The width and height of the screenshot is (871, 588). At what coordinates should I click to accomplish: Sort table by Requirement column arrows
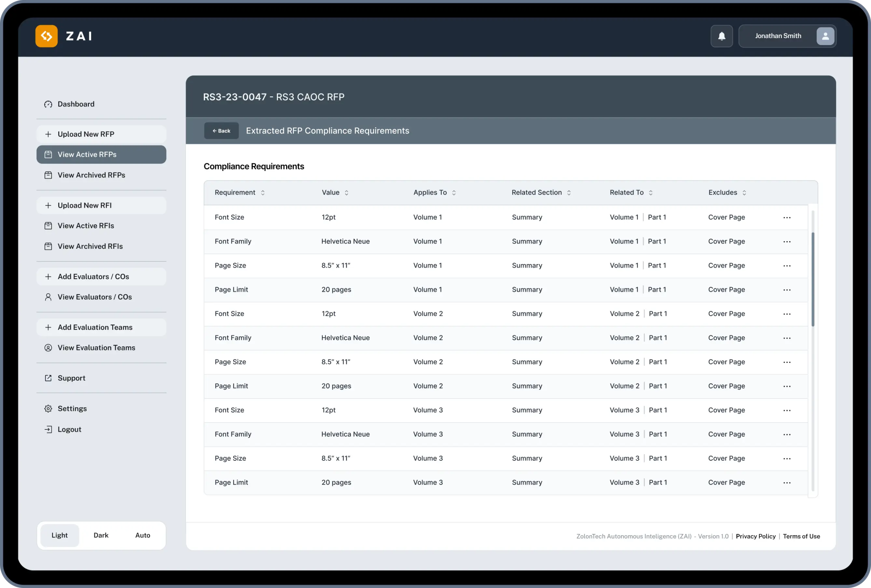[263, 193]
